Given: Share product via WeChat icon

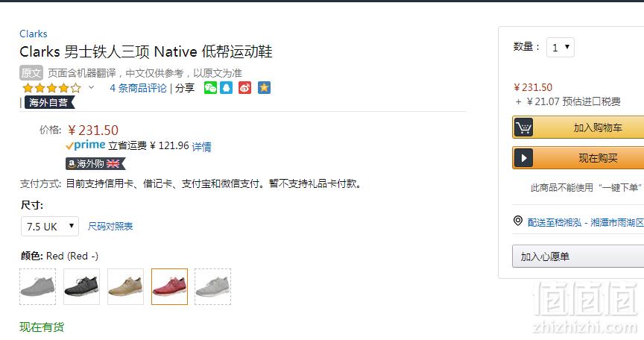Looking at the screenshot, I should pos(210,88).
